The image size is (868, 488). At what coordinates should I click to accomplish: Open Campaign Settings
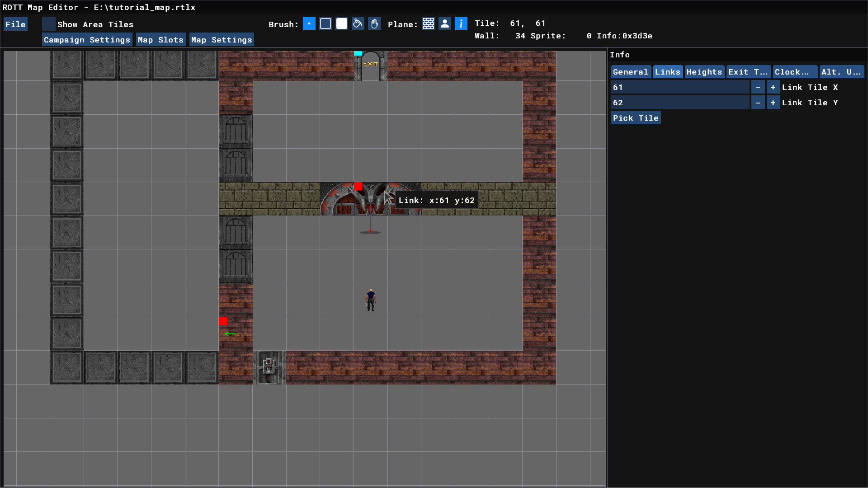click(87, 40)
